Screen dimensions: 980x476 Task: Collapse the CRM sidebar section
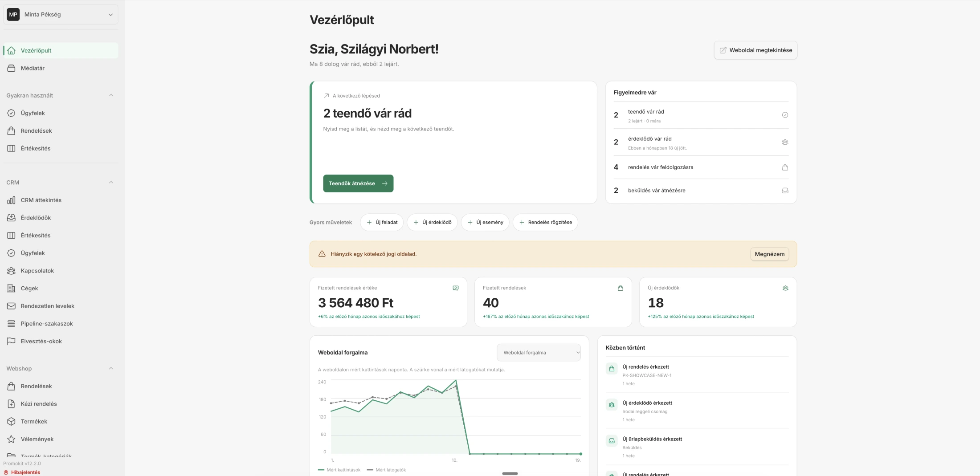pos(111,183)
